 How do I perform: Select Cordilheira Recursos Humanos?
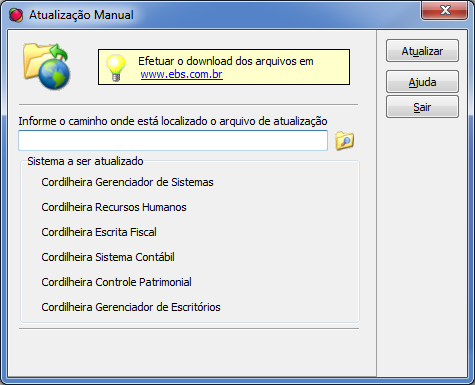click(114, 207)
